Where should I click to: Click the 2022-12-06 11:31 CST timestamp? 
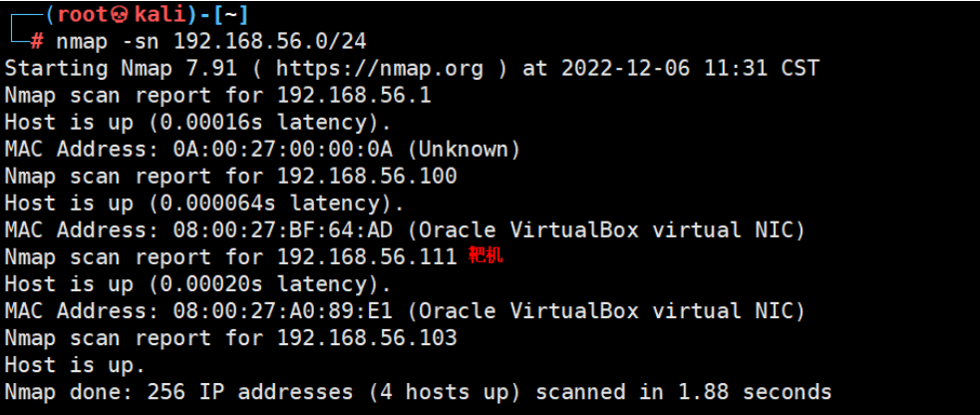coord(690,69)
